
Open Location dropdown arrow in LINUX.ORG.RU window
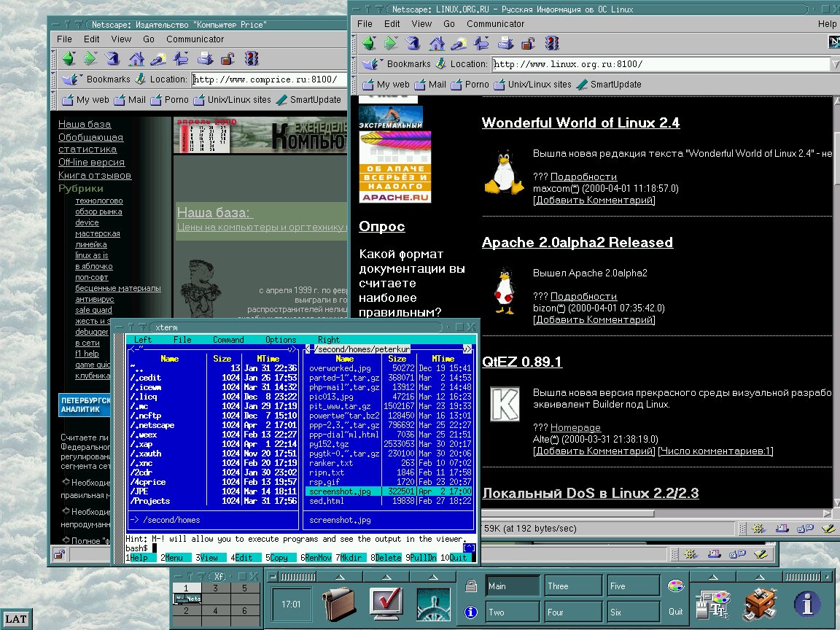835,64
